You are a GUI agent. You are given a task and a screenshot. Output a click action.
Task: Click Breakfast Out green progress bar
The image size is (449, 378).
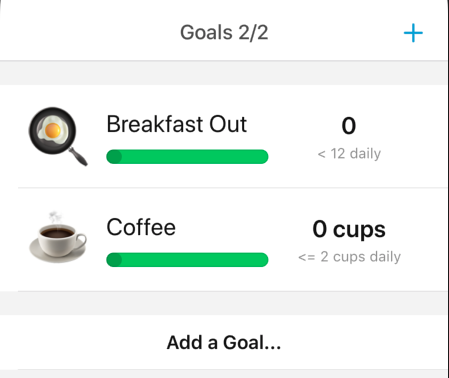point(187,157)
